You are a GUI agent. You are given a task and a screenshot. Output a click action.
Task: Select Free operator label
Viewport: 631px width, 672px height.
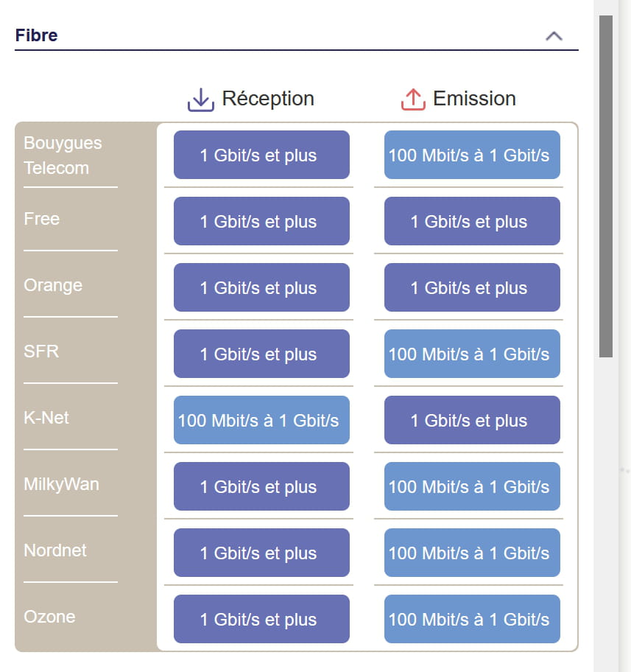(41, 219)
